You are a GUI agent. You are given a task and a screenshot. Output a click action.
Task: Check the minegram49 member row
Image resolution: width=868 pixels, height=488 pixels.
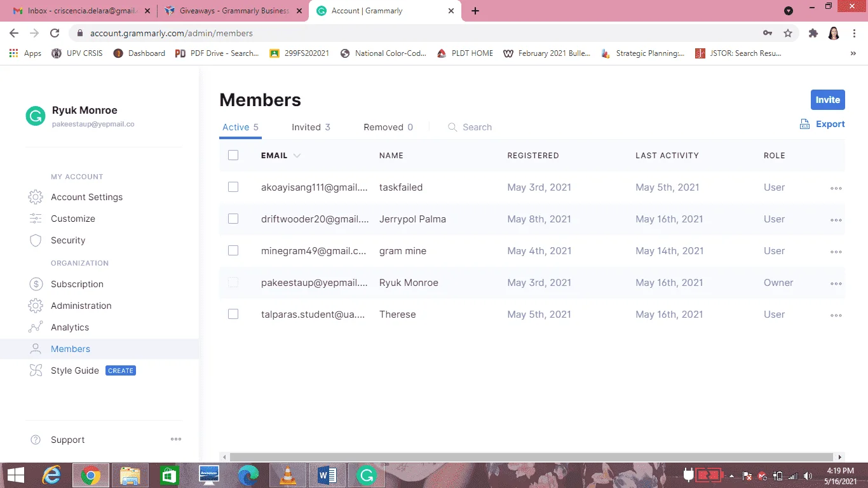point(233,250)
